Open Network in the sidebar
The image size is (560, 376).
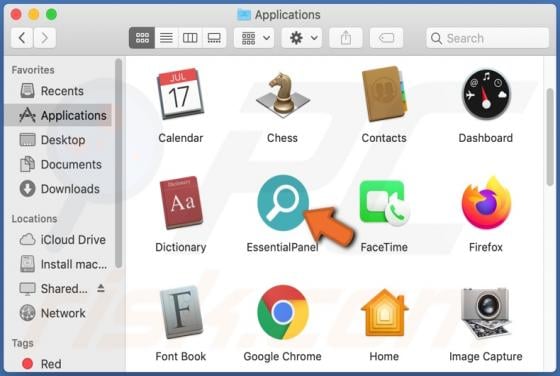tap(59, 313)
